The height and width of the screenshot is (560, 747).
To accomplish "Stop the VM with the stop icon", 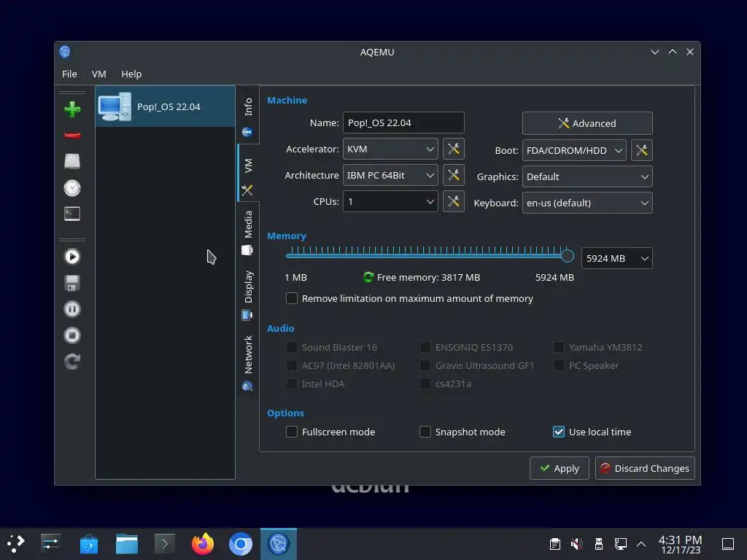I will [x=72, y=335].
